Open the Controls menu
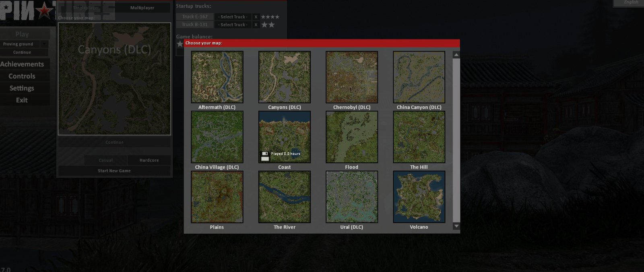This screenshot has width=644, height=272. 22,76
